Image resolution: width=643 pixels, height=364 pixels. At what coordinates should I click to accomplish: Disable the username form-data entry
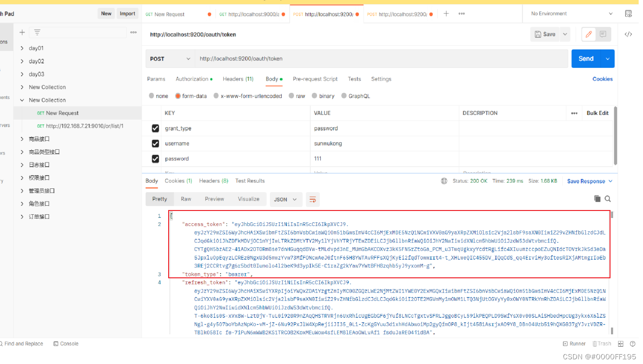point(155,143)
